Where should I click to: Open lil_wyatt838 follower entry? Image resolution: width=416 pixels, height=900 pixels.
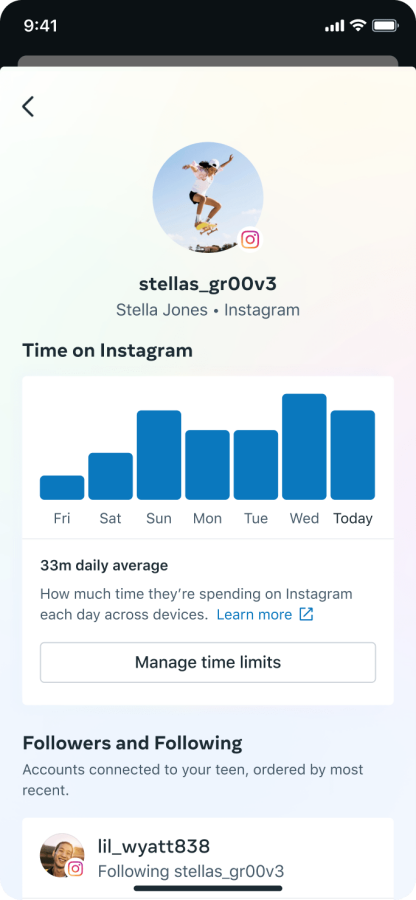(x=208, y=858)
